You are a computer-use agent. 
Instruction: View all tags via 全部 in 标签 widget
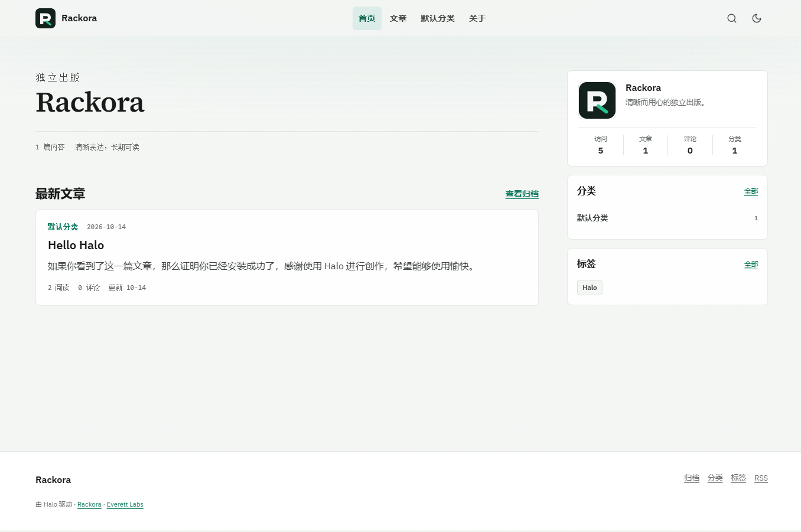(751, 265)
